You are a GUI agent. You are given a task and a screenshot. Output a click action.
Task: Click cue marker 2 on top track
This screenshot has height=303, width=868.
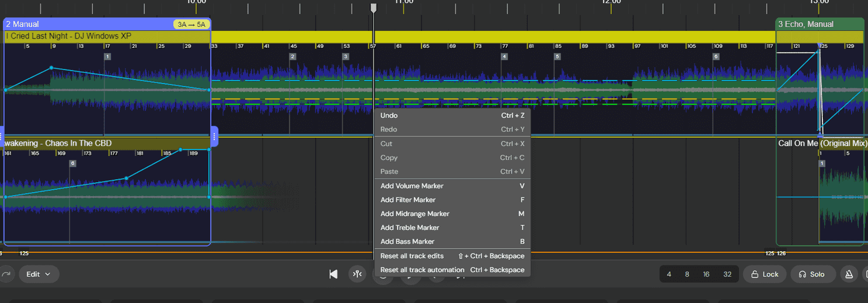coord(293,57)
